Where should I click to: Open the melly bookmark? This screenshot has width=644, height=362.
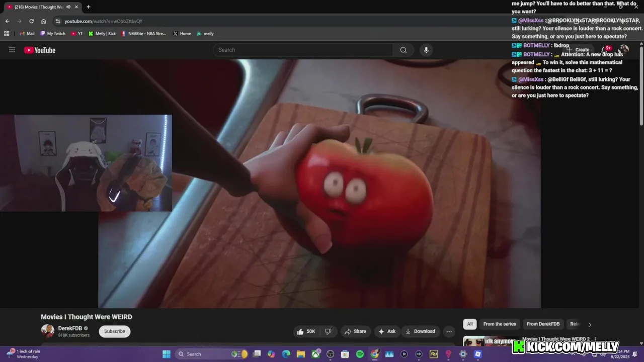tap(205, 34)
